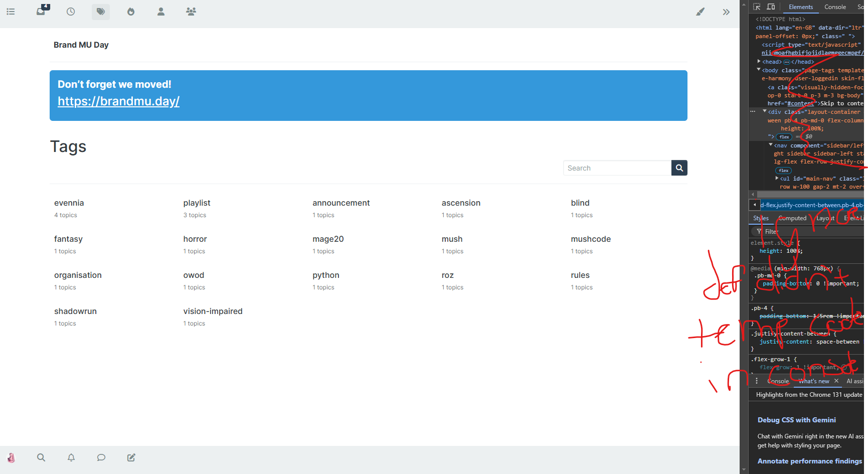Toggle the inspect element mode in DevTools
This screenshot has width=868, height=474.
pos(757,7)
